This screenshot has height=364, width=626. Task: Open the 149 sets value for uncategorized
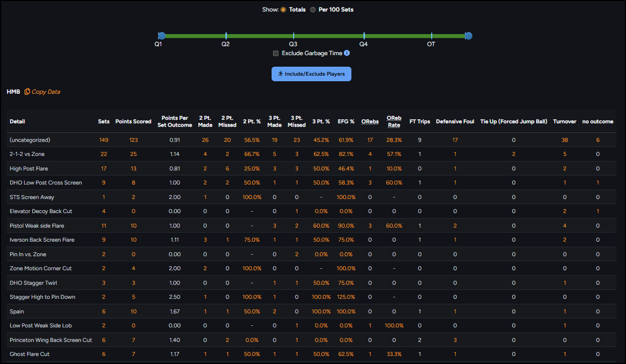tap(104, 140)
